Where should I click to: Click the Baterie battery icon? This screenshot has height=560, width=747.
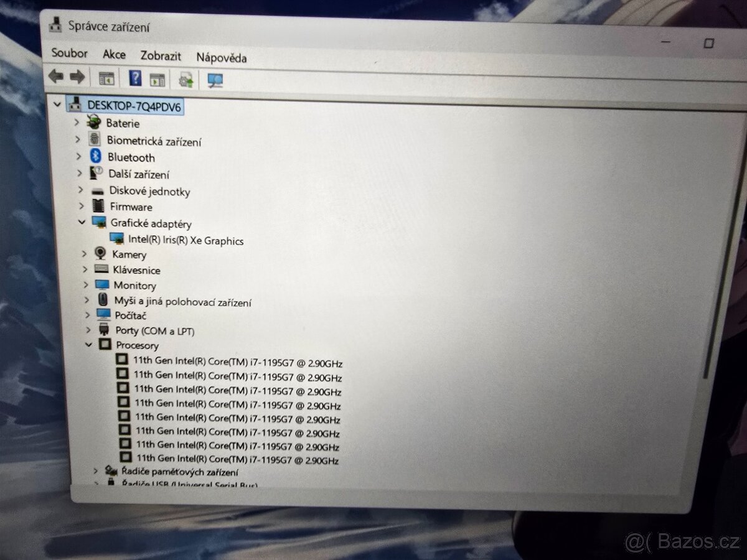click(94, 123)
